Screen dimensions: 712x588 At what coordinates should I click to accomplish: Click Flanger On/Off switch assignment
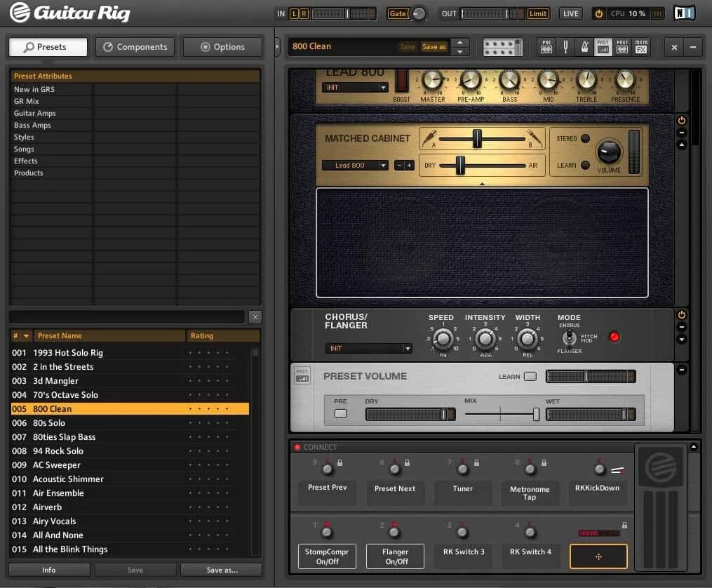[x=395, y=556]
